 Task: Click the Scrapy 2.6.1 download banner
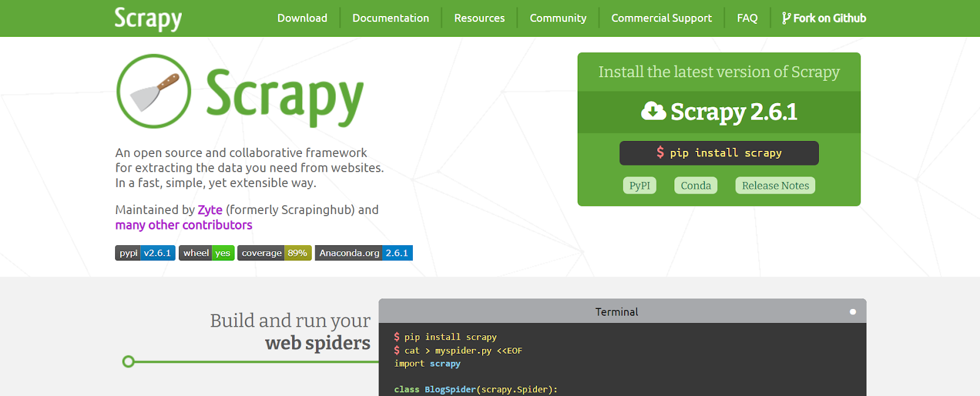(719, 112)
